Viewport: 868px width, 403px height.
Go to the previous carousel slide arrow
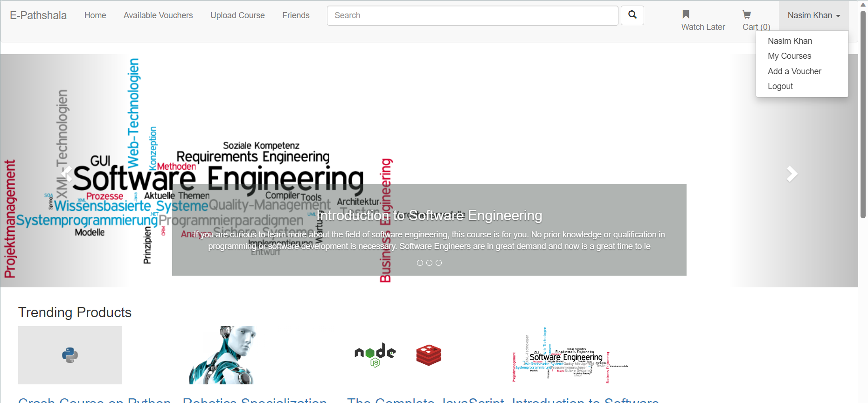(67, 174)
